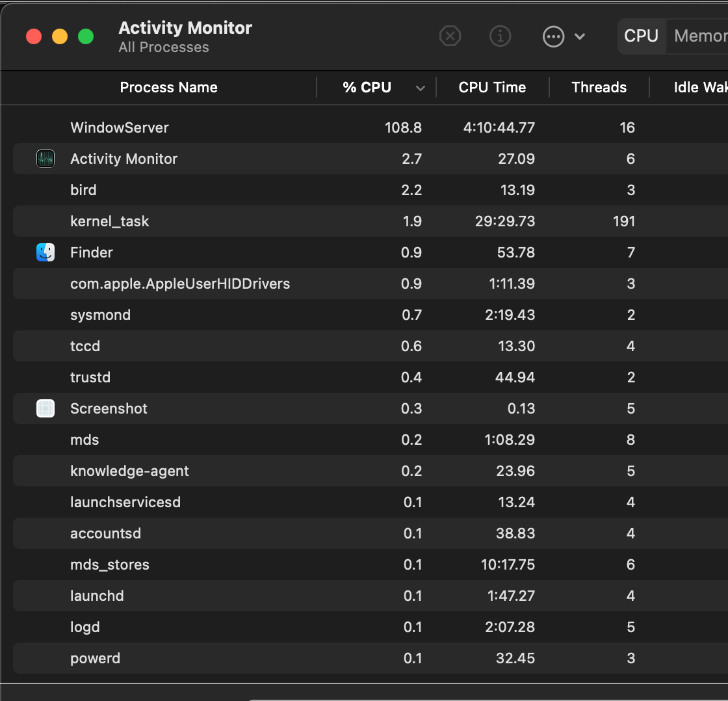Click the CPU time 29:29.73
This screenshot has width=728, height=701.
coord(504,221)
